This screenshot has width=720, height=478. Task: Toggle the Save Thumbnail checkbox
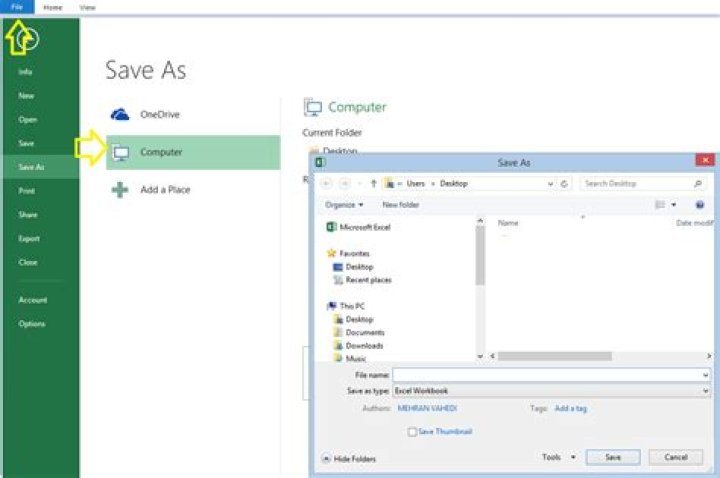click(412, 432)
